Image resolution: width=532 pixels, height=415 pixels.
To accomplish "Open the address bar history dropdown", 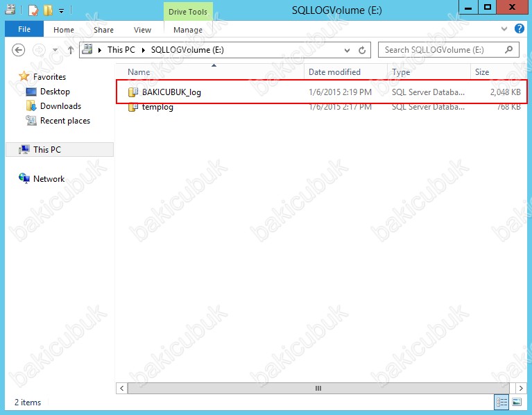I will (x=347, y=50).
